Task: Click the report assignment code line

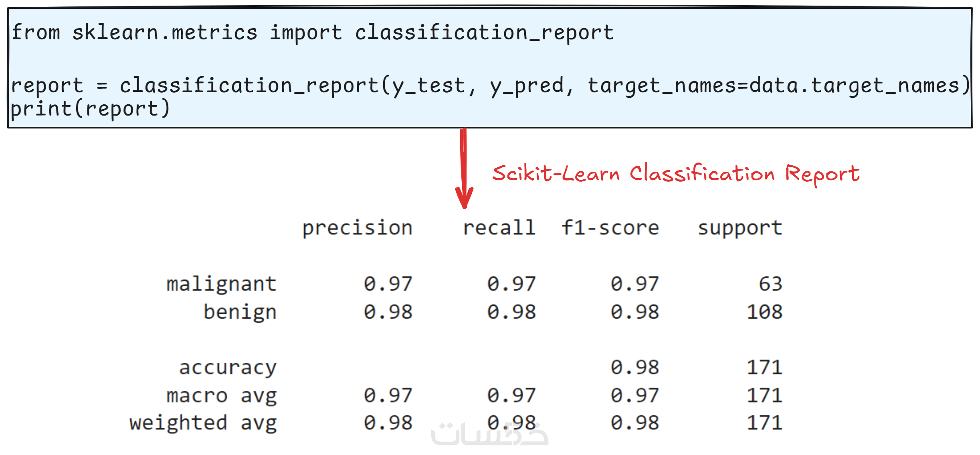Action: [490, 85]
